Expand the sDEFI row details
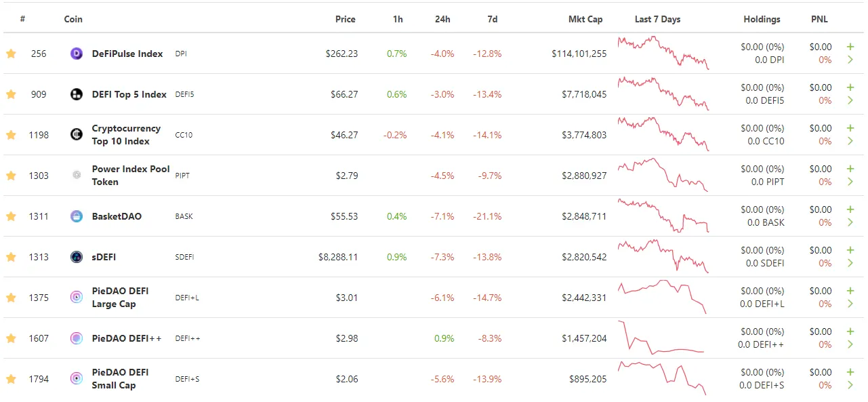This screenshot has width=868, height=402. [851, 263]
